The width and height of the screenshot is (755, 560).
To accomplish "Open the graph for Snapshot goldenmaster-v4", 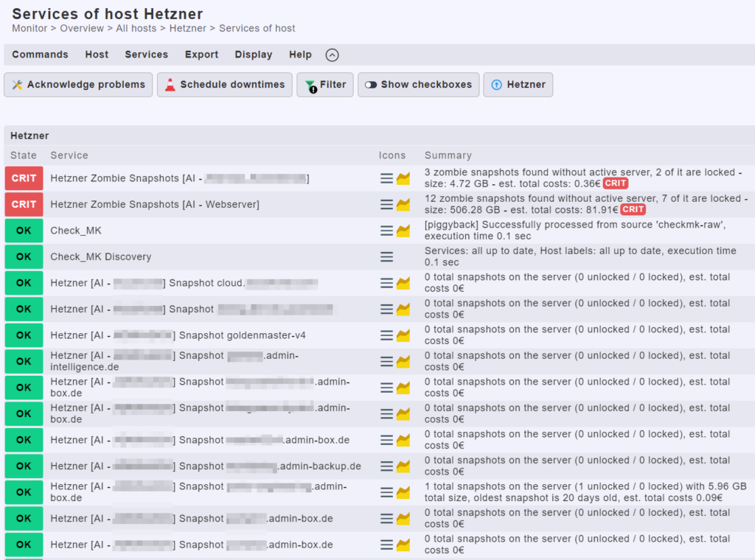I will coord(403,335).
